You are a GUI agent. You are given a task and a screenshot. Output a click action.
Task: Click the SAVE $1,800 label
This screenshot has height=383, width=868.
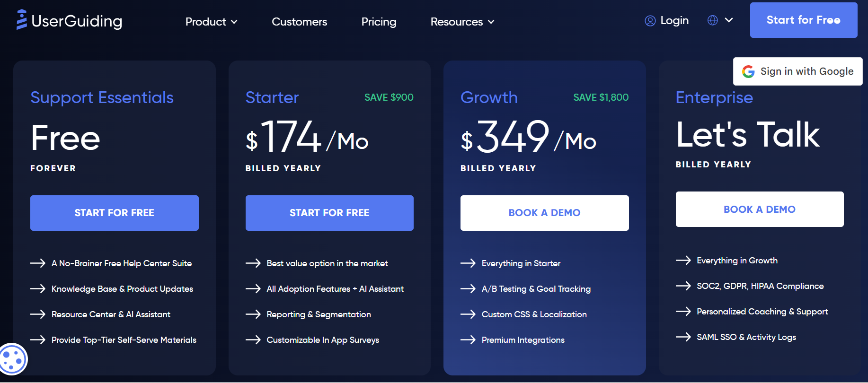(x=601, y=97)
